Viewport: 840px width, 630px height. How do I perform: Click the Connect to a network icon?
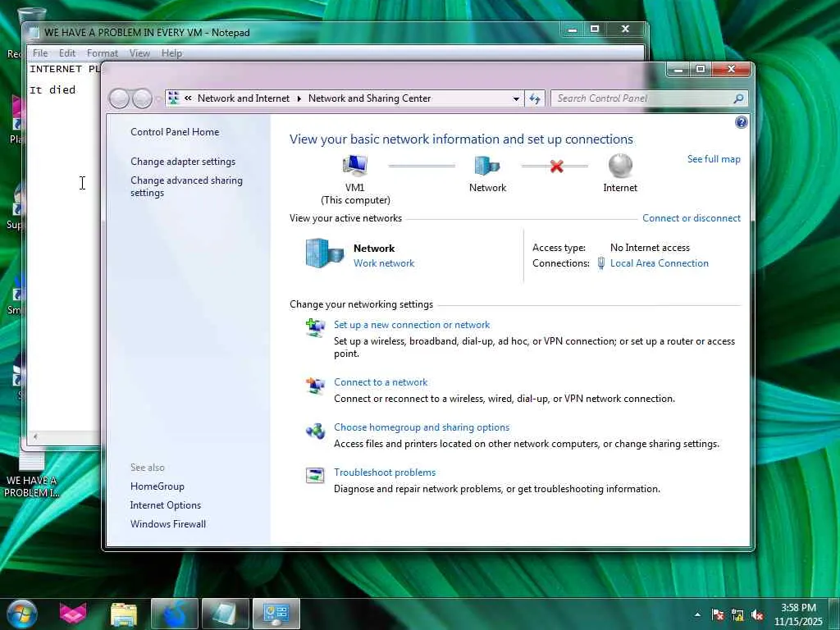tap(315, 385)
